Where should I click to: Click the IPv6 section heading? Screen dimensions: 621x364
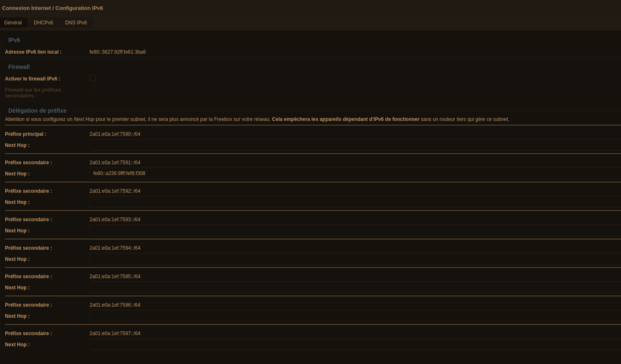click(14, 40)
